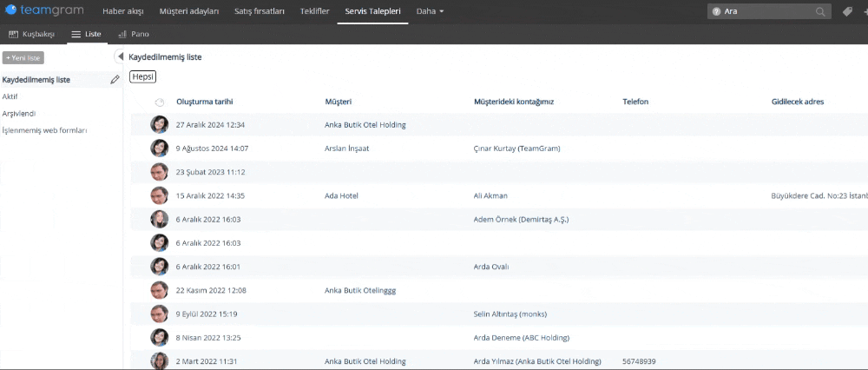
Task: Click date 8 Nisan 2022 13:25
Action: pyautogui.click(x=208, y=337)
